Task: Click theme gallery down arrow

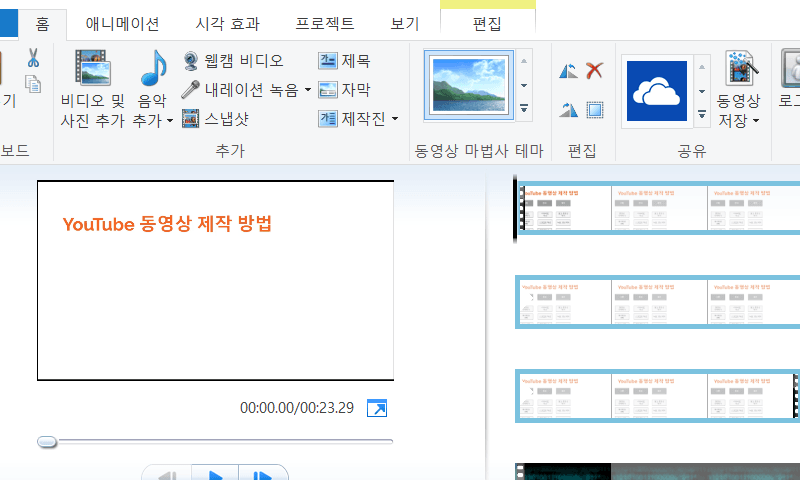Action: [x=524, y=85]
